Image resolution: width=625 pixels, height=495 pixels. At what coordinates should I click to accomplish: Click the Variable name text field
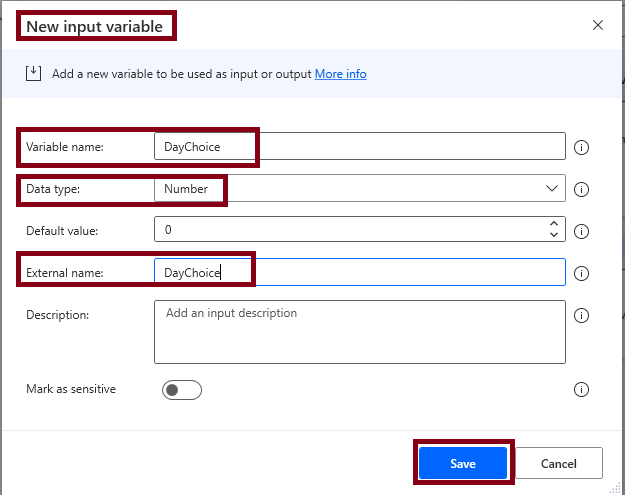(360, 146)
